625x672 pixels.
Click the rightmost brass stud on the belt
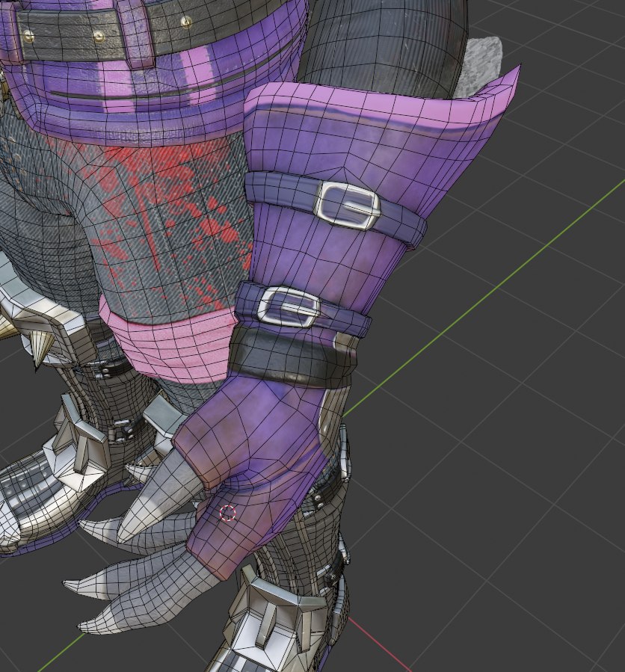pyautogui.click(x=185, y=21)
